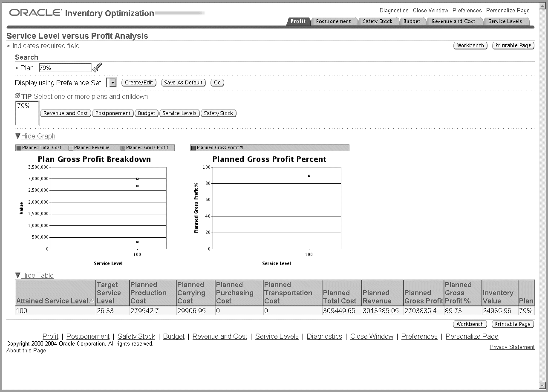This screenshot has height=392, width=548.
Task: Click Save As Default button
Action: coord(184,83)
